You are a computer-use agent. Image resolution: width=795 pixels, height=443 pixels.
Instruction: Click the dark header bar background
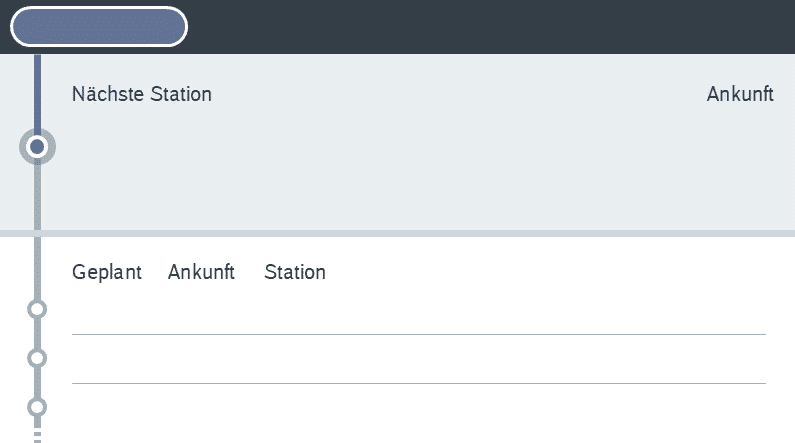(500, 27)
